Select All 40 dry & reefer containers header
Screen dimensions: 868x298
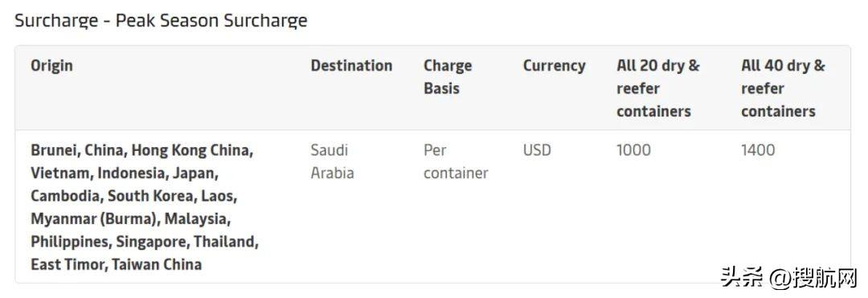click(783, 88)
